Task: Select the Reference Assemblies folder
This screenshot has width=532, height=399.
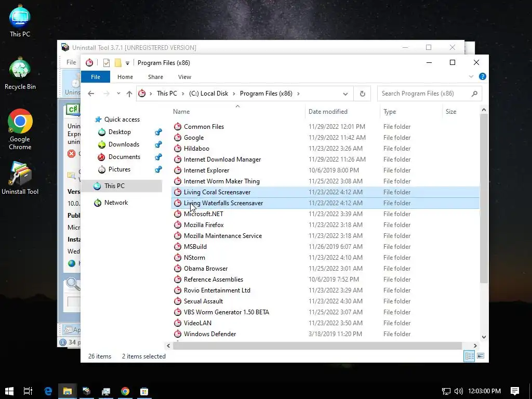Action: click(x=214, y=279)
